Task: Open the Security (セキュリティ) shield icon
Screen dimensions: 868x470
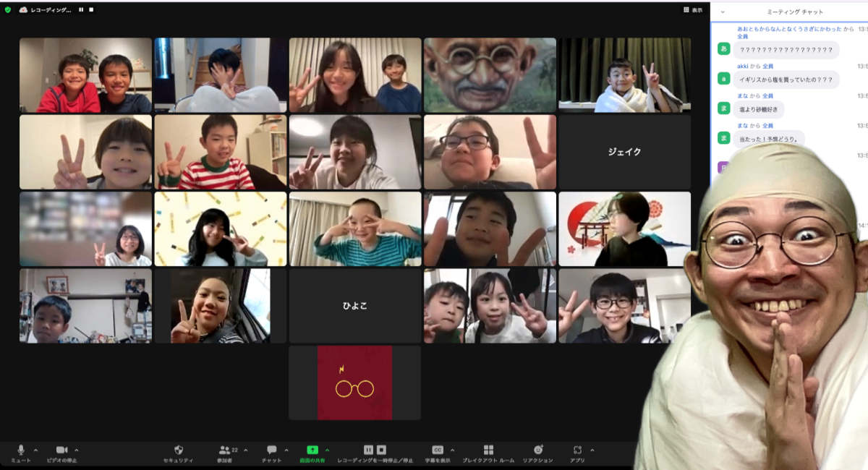Action: click(x=179, y=450)
